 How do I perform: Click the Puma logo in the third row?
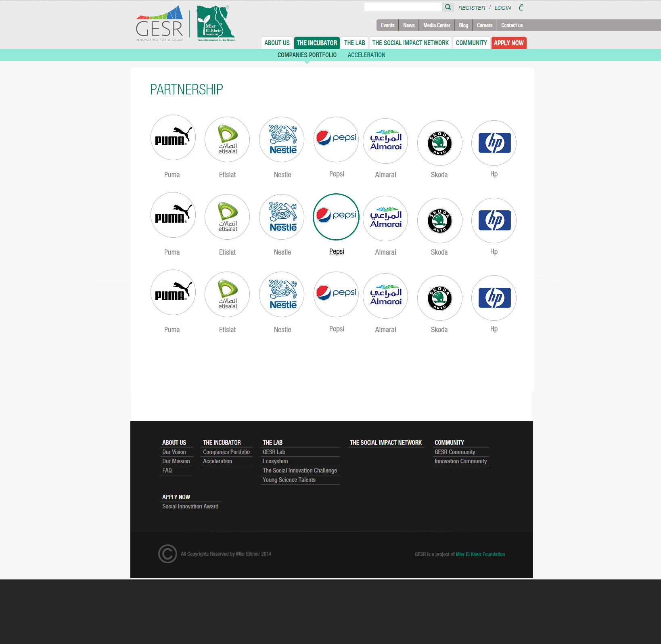[x=173, y=293]
